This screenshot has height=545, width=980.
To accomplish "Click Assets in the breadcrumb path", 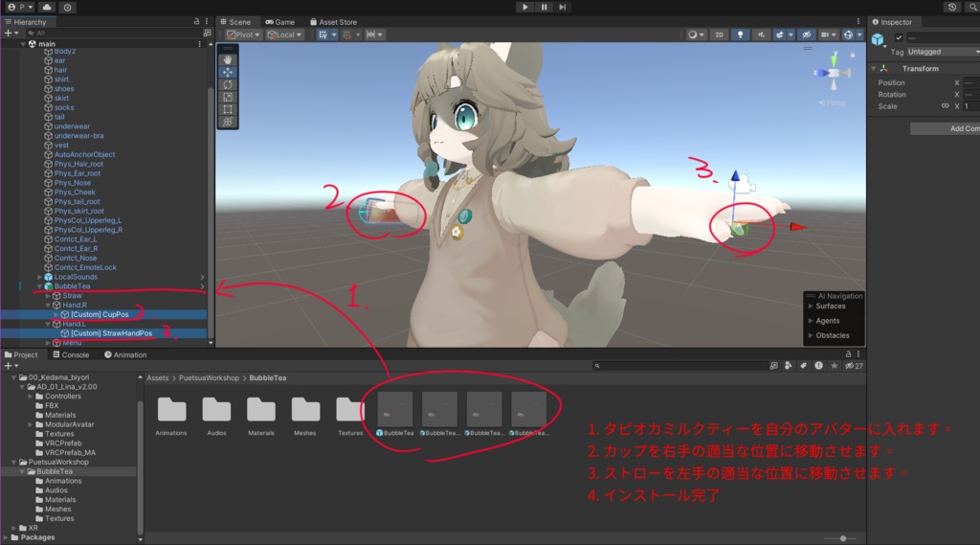I will (158, 378).
